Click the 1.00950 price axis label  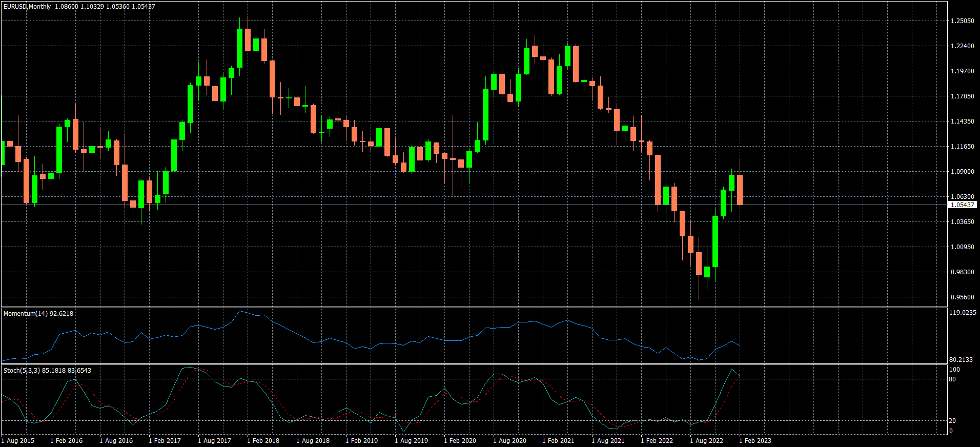click(x=962, y=247)
